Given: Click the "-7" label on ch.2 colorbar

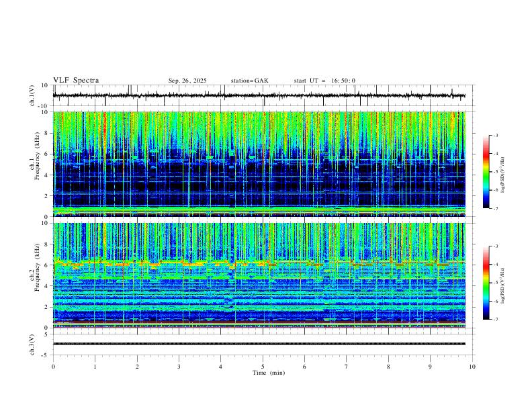Looking at the screenshot, I should 495,320.
